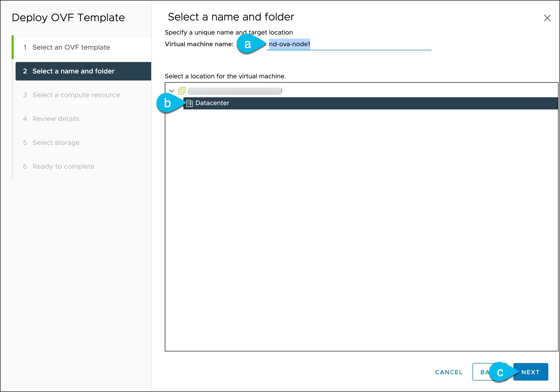The image size is (560, 392).
Task: Open step 5 Select storage
Action: (83, 143)
